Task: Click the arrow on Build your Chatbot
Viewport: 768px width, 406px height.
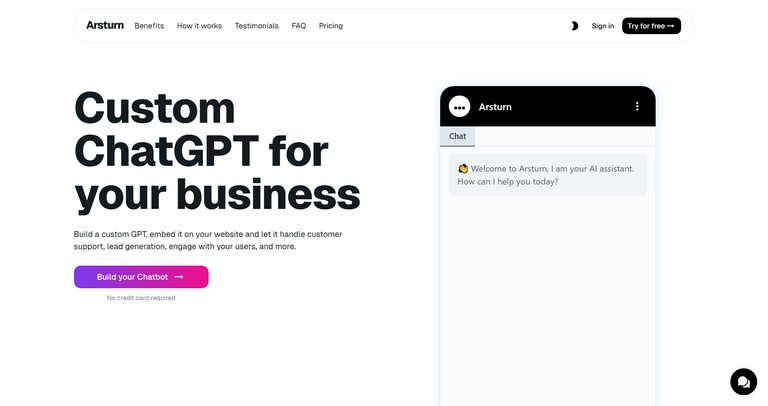Action: [x=179, y=277]
